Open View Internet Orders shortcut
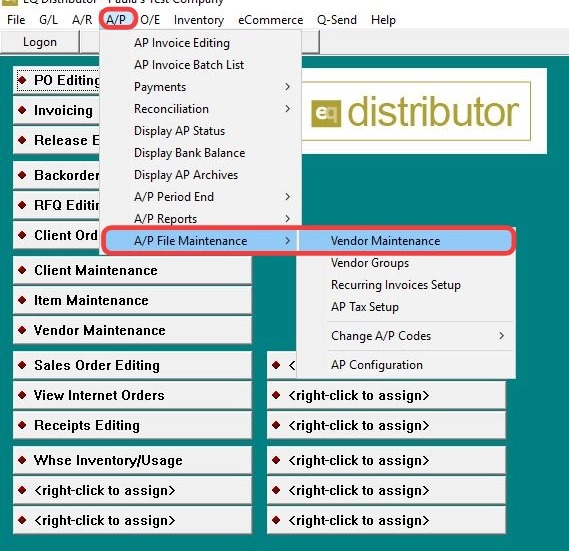The height and width of the screenshot is (551, 569). (132, 395)
